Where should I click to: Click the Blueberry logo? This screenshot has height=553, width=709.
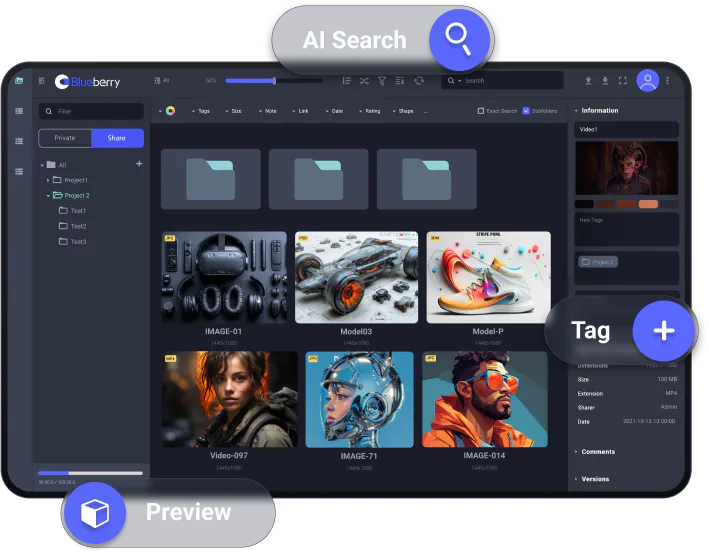coord(88,81)
